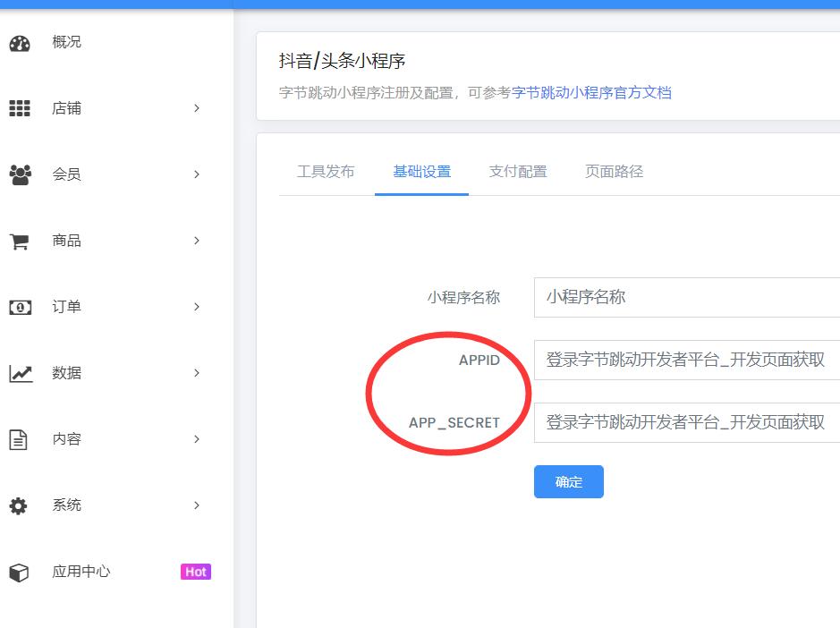Open the 页面路径 tab
840x628 pixels.
point(614,172)
